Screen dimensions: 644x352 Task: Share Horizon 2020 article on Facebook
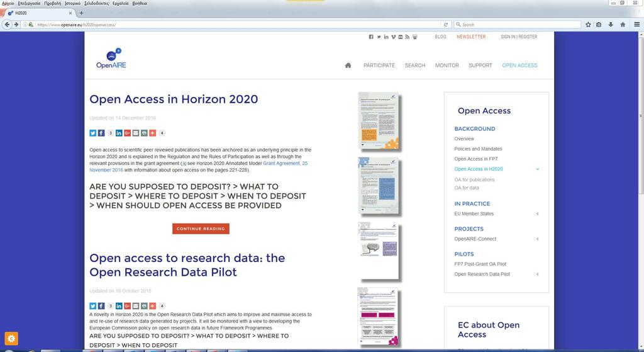click(x=101, y=133)
